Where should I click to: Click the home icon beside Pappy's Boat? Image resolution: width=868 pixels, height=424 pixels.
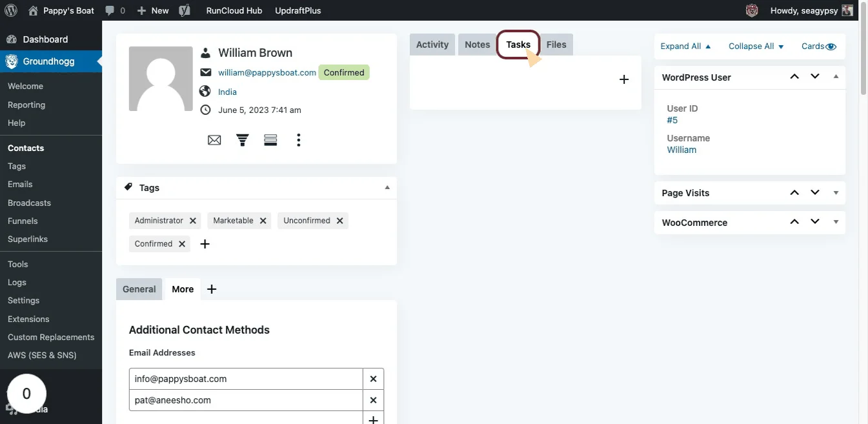[33, 10]
